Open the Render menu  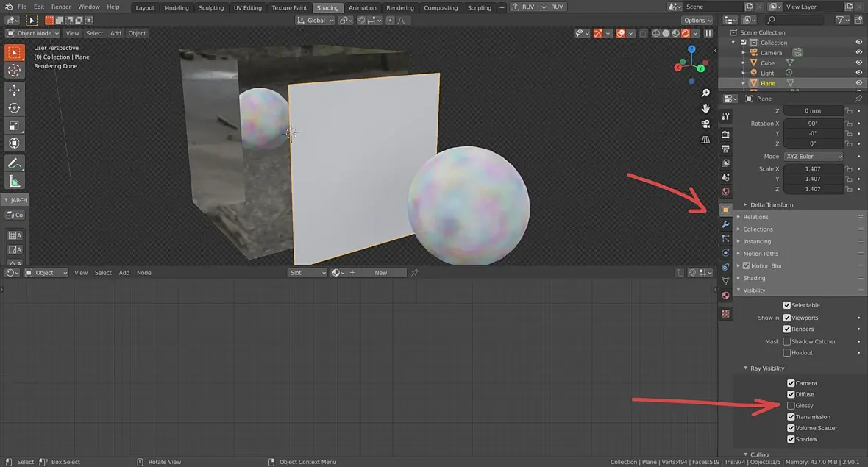(61, 7)
